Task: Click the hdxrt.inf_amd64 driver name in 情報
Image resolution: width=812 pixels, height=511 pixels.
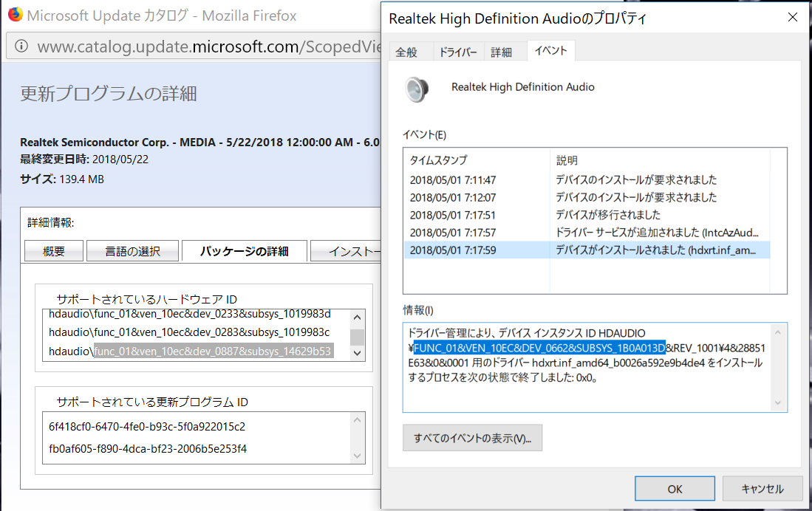Action: coord(618,363)
